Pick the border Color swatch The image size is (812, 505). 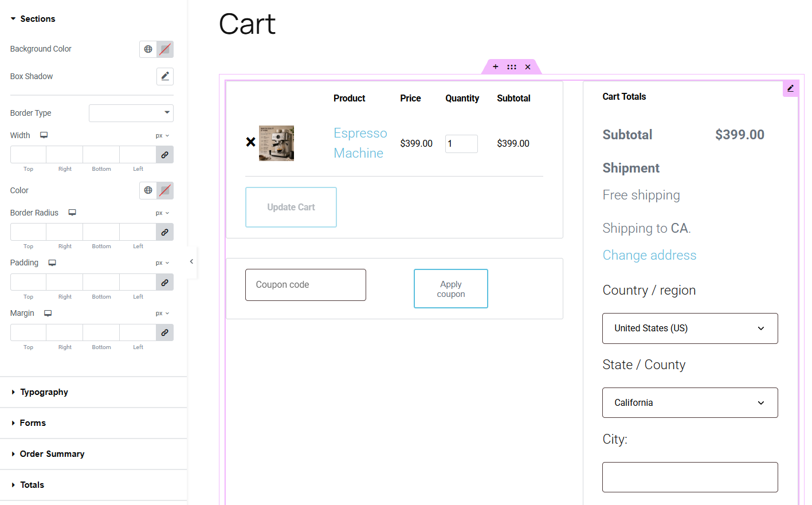pos(165,190)
